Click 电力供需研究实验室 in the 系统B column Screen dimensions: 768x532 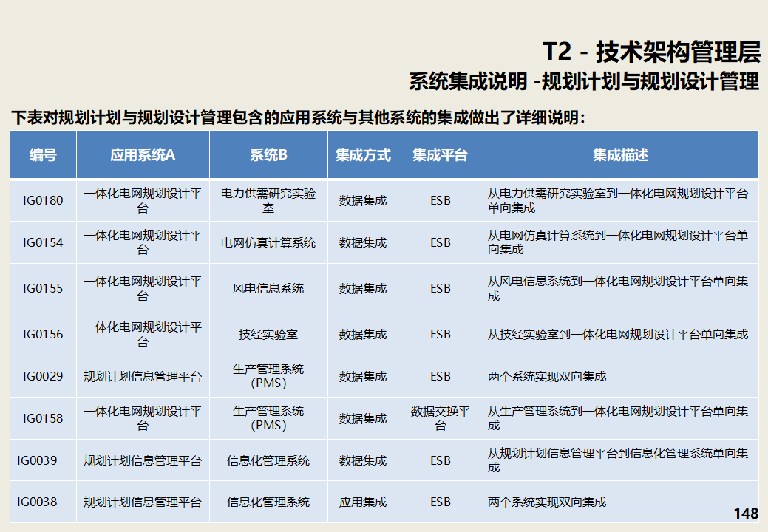[x=268, y=200]
